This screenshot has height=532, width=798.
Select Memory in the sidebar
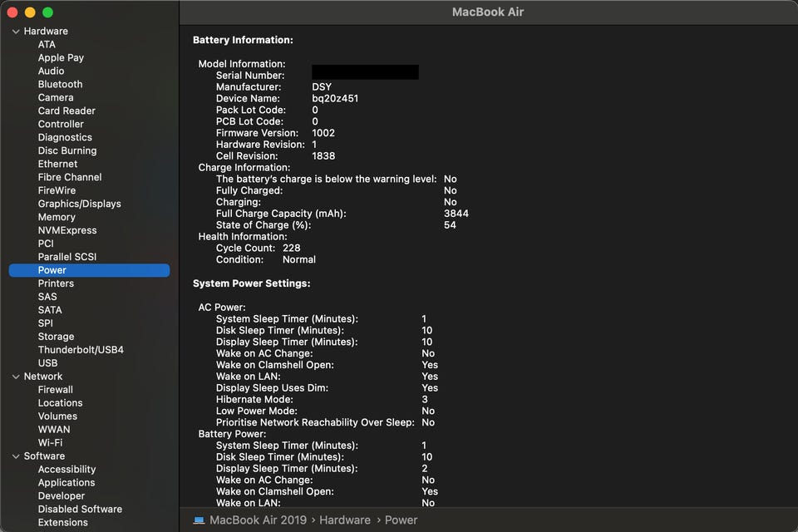(57, 217)
